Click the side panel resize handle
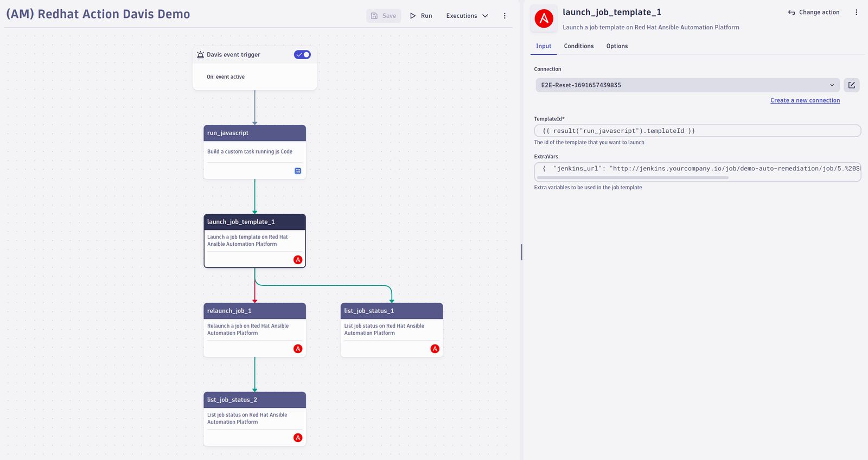Screen dimensions: 868x460 click(521, 252)
